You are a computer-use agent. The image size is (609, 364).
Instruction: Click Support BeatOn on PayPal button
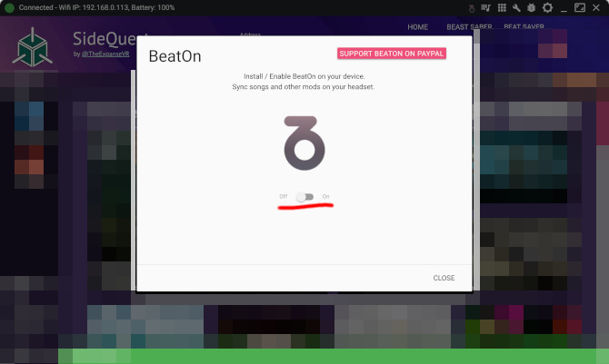tap(392, 54)
